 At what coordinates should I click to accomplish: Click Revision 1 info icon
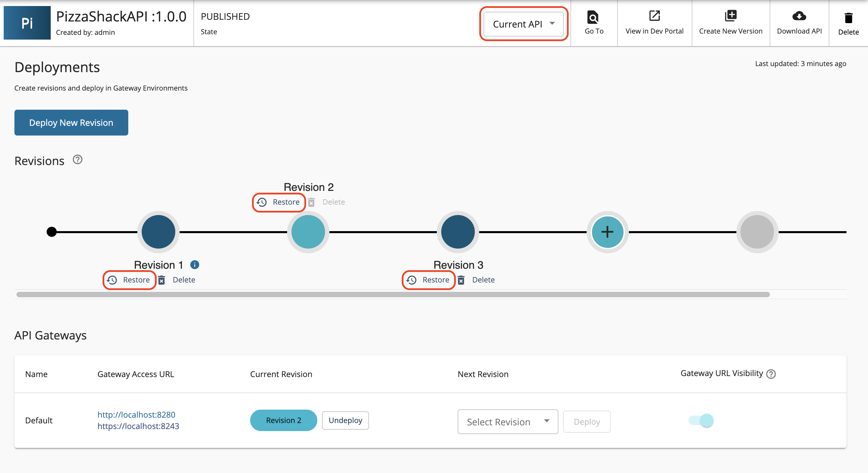(195, 265)
